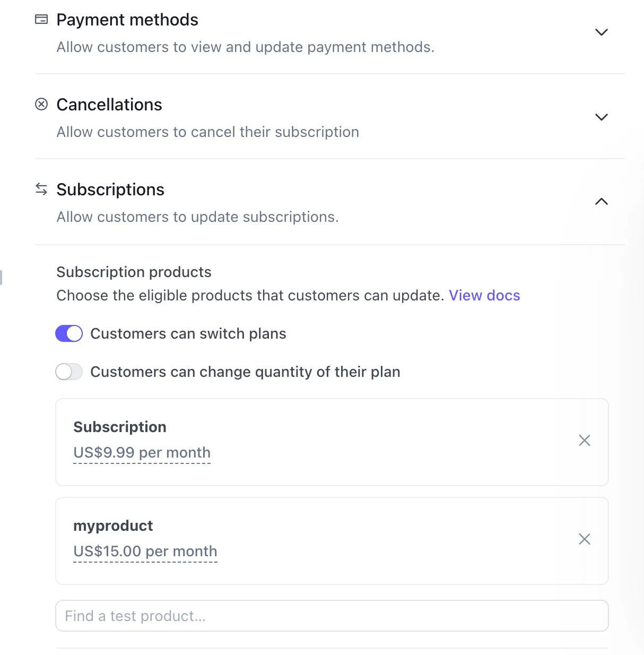Click the Subscriptions swap-arrows icon
Viewport: 644px width, 655px height.
click(41, 189)
